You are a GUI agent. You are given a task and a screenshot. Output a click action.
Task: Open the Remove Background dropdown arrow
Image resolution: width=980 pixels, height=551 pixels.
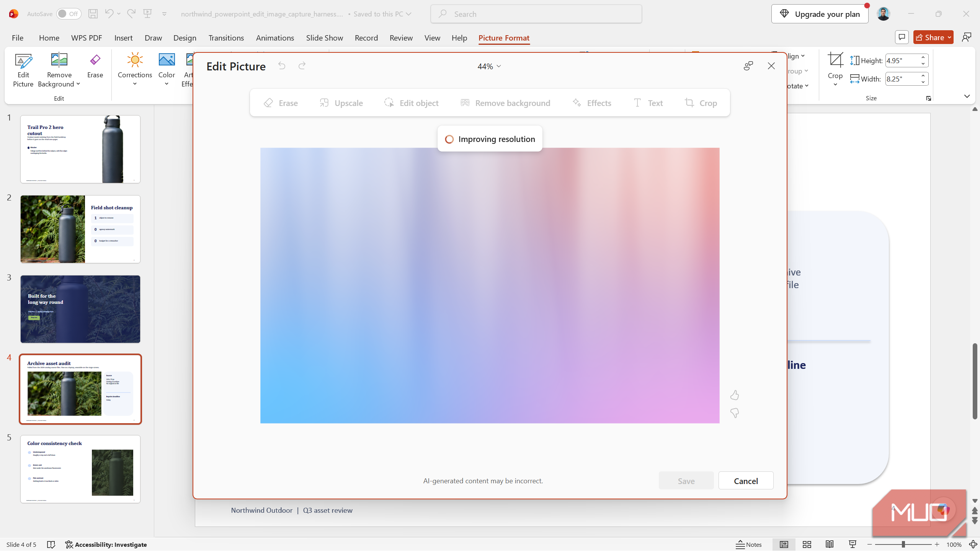tap(78, 84)
